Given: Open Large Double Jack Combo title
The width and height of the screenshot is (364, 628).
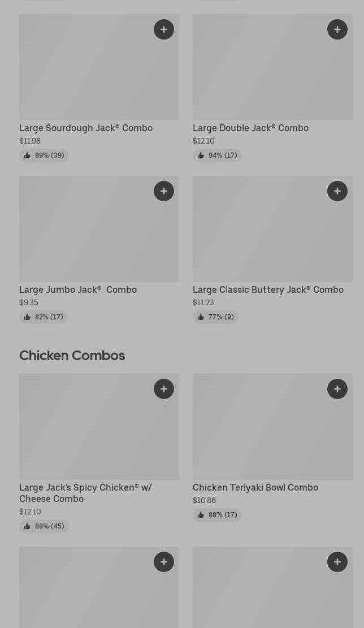Looking at the screenshot, I should [x=250, y=128].
